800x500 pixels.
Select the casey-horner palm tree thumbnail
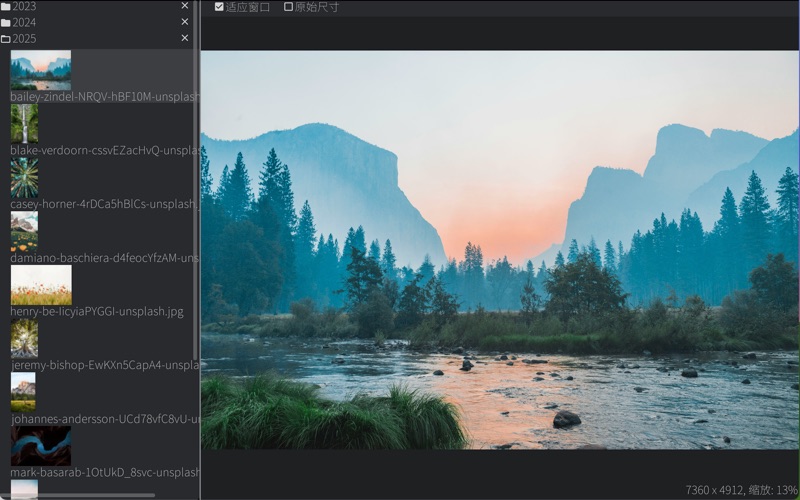pyautogui.click(x=24, y=178)
